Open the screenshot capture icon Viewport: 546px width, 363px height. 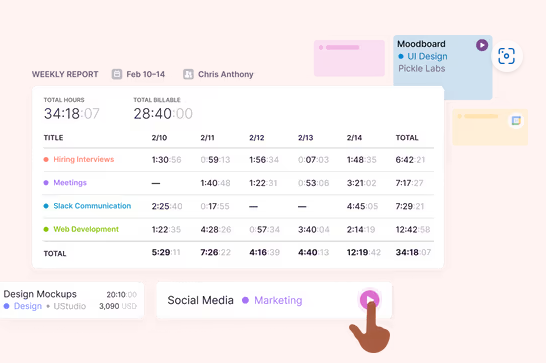(506, 56)
